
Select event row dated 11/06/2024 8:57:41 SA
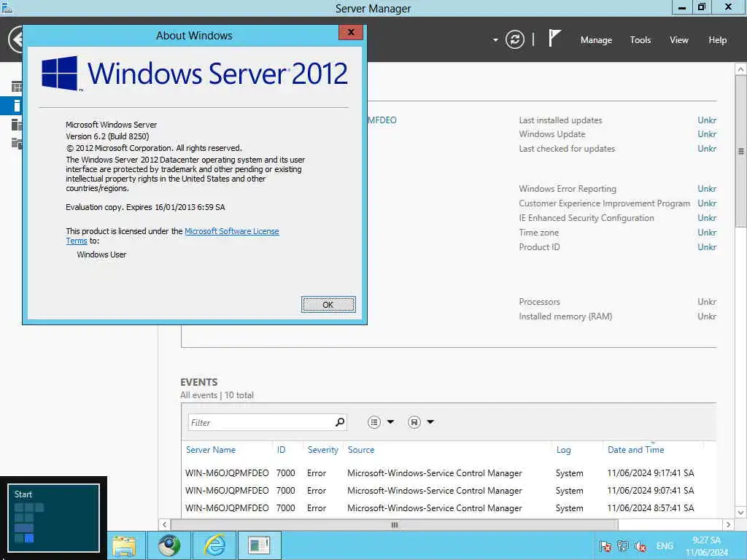(448, 508)
